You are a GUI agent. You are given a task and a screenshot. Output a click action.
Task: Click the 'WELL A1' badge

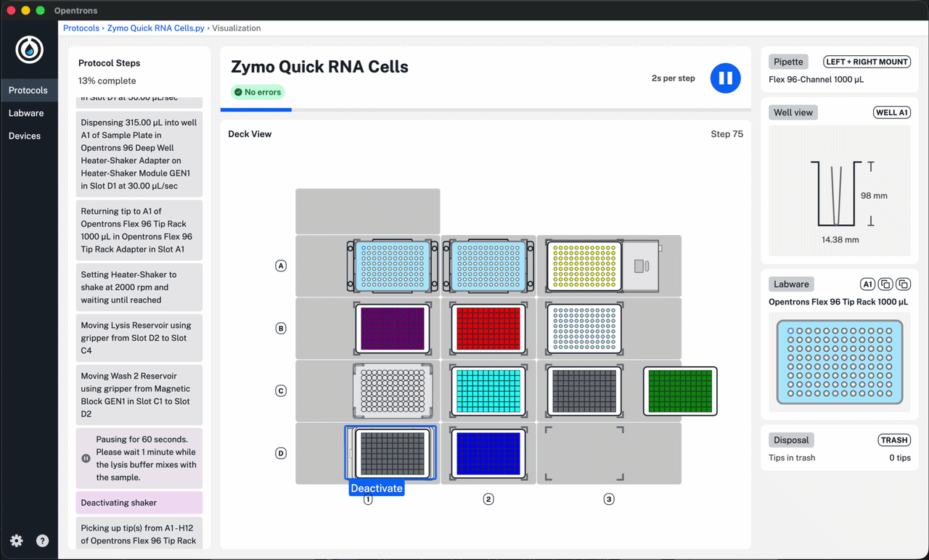pos(892,112)
